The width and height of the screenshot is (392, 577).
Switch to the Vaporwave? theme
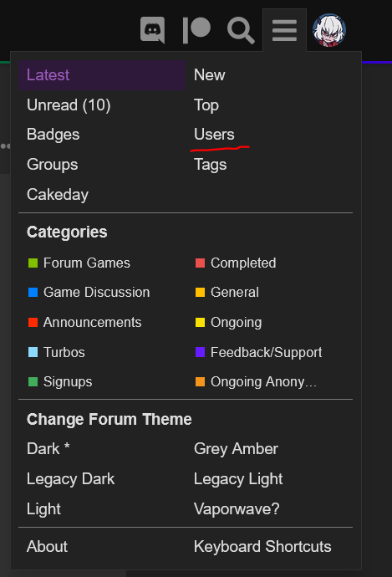pyautogui.click(x=237, y=509)
